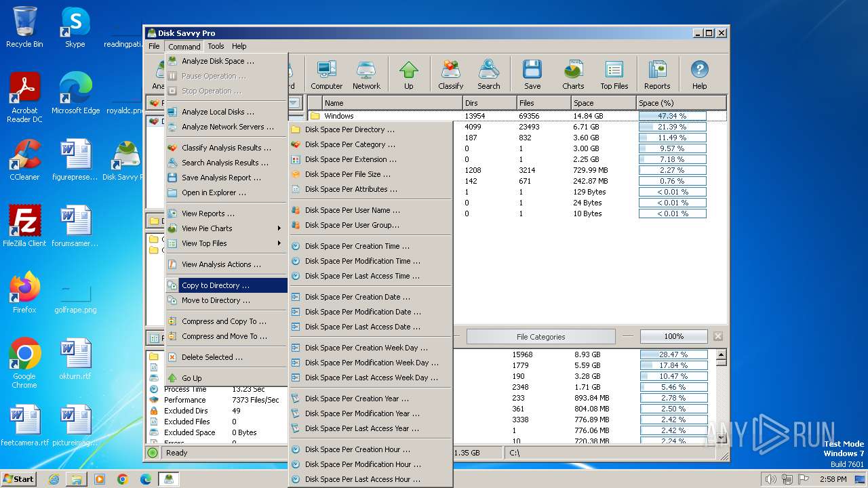Choose Disk Space Per Extension

[x=370, y=159]
